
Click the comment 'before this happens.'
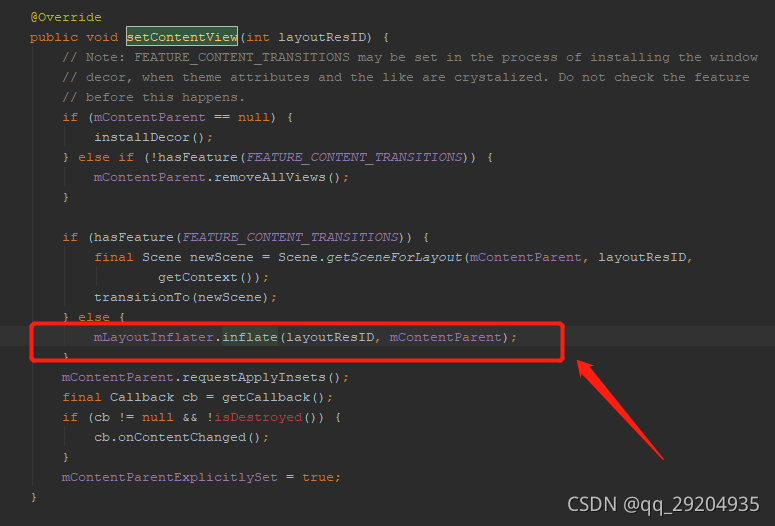tap(153, 97)
